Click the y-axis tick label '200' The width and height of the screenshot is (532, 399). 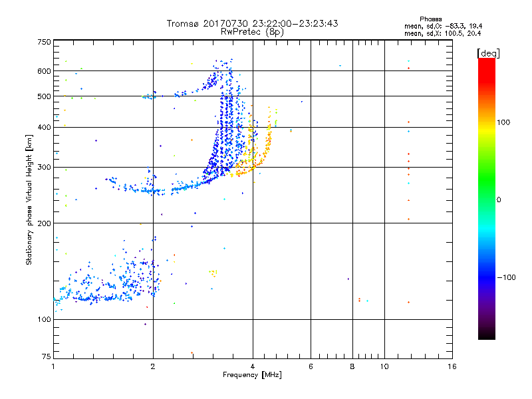click(x=44, y=223)
